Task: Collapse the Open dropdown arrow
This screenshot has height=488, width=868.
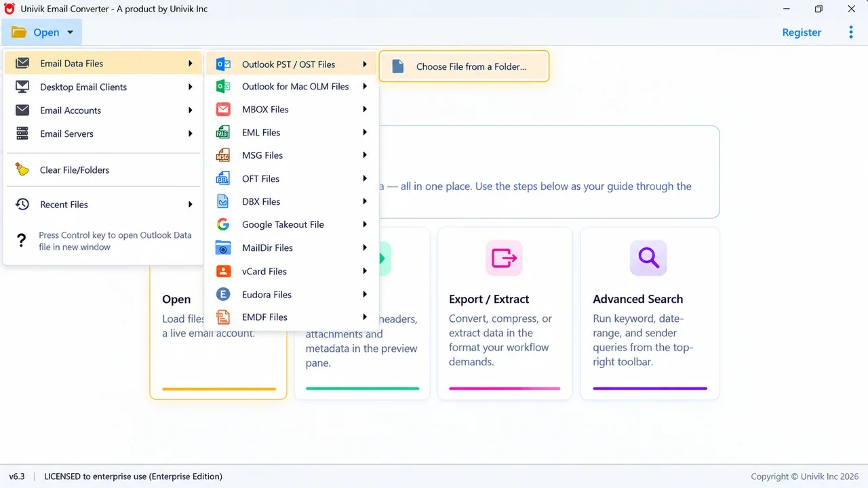Action: pyautogui.click(x=70, y=33)
